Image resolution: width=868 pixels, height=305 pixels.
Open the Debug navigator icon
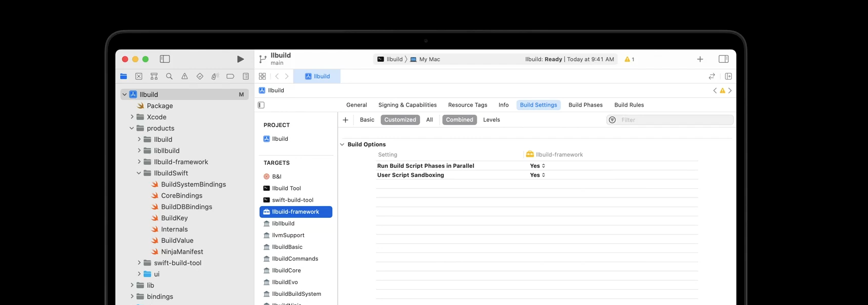coord(215,77)
